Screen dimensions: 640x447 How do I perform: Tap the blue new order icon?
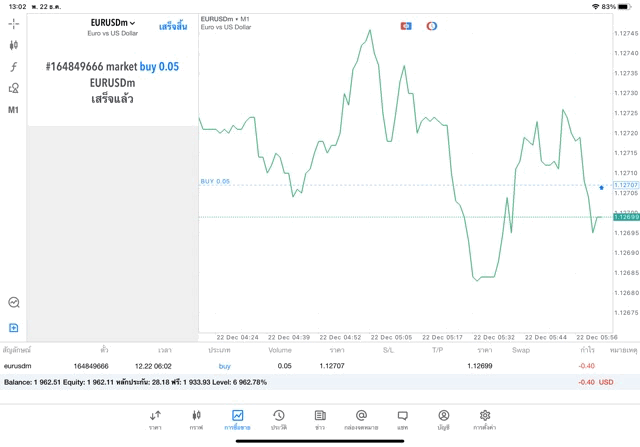14,327
